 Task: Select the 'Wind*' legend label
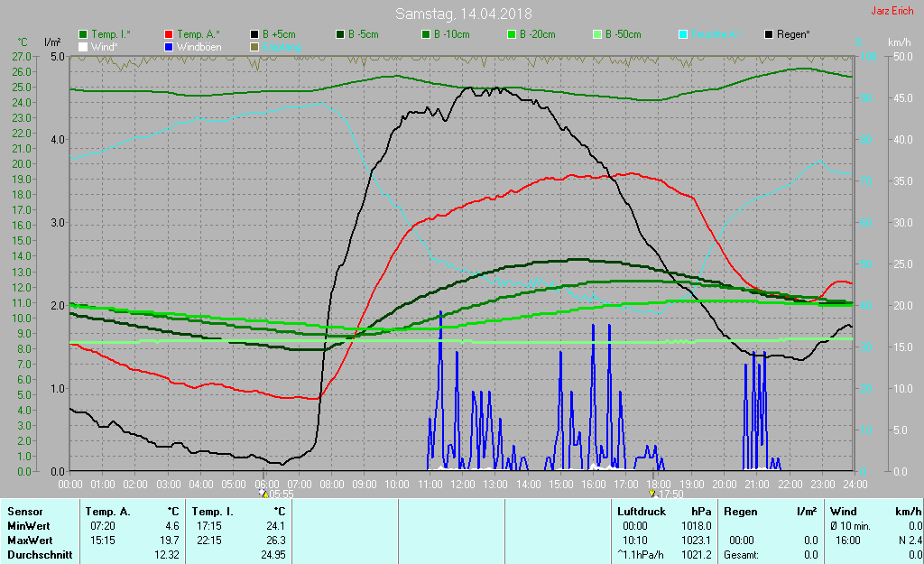click(105, 47)
